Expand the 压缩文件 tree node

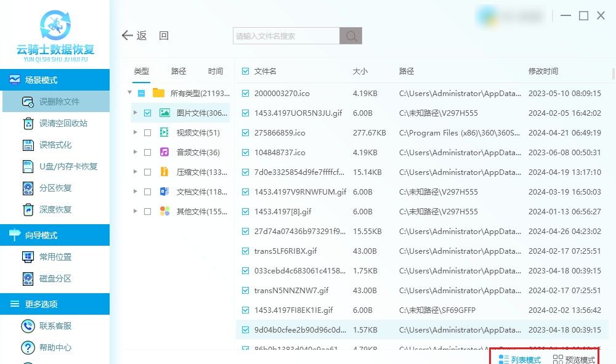click(135, 172)
